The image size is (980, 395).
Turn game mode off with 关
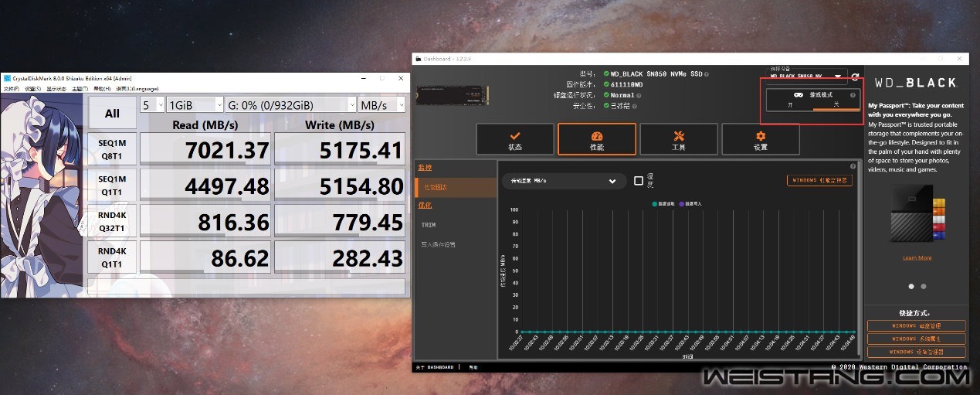[x=836, y=104]
